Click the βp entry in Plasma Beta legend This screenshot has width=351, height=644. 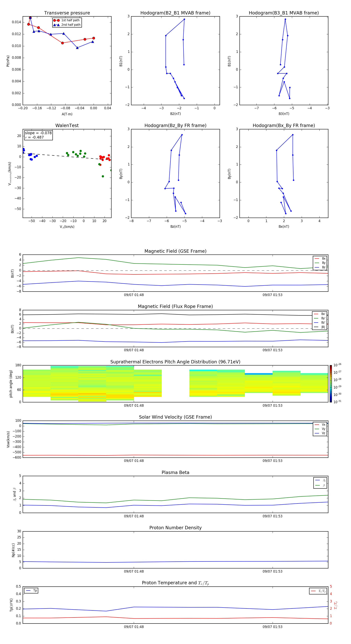click(x=321, y=480)
